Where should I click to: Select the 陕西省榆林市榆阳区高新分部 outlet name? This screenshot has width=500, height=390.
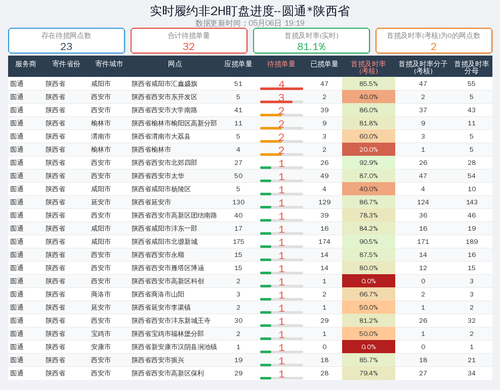tap(174, 123)
